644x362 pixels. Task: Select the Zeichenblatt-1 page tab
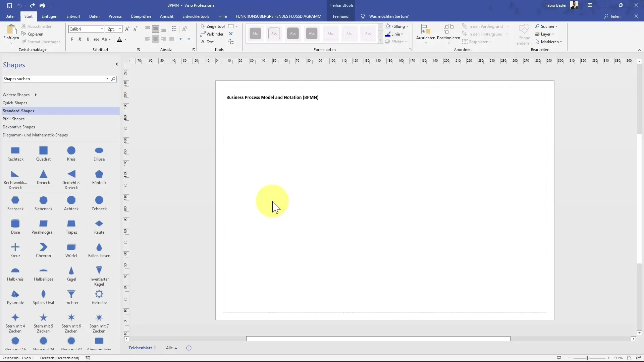click(142, 348)
